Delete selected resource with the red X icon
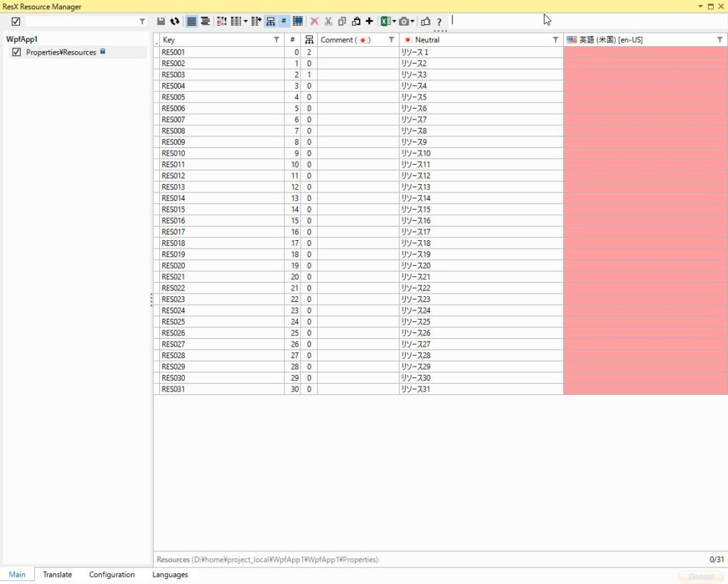The image size is (728, 584). click(x=315, y=21)
